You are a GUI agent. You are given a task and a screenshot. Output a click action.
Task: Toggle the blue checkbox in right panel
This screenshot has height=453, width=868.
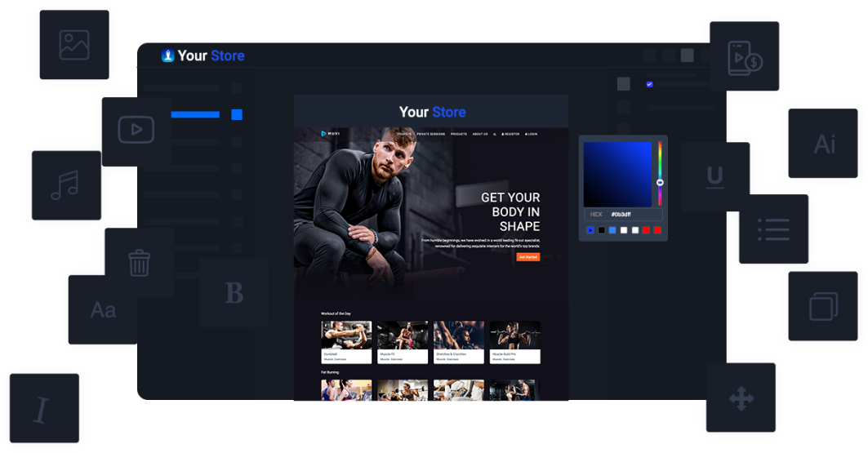(649, 84)
